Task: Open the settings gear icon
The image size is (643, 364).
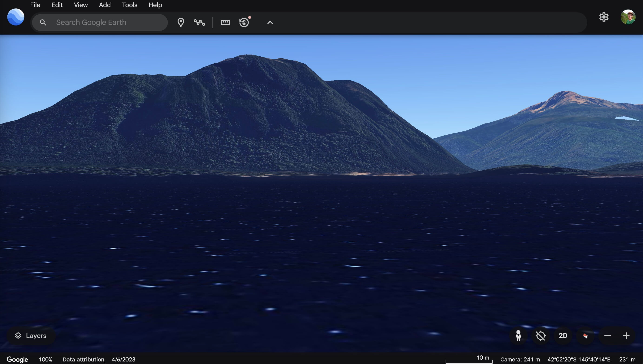Action: (x=604, y=17)
